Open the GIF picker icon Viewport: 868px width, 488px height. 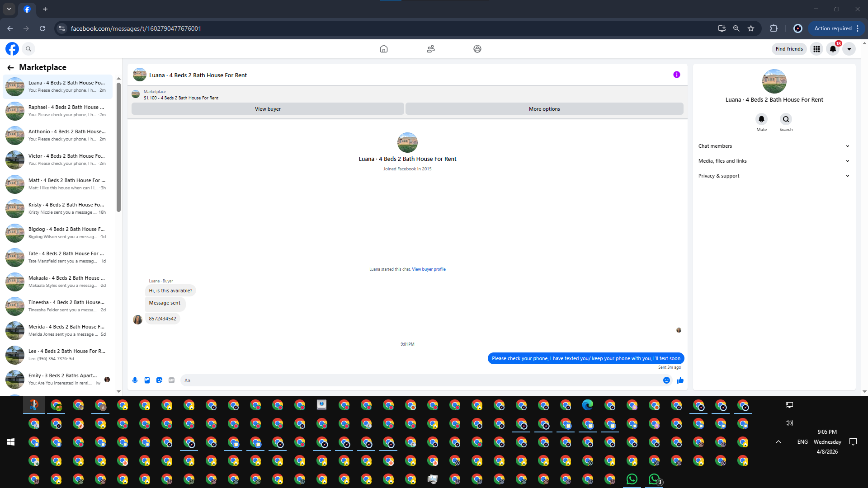171,380
